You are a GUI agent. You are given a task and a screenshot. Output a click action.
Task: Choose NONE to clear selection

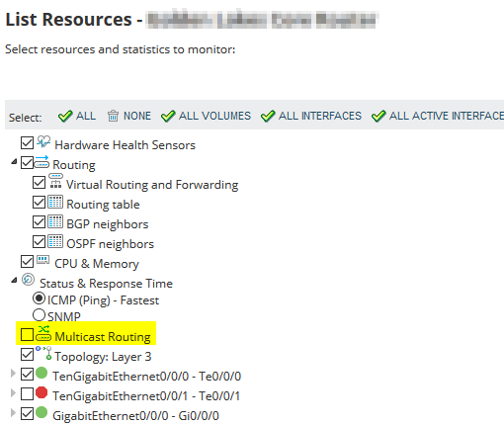[129, 116]
